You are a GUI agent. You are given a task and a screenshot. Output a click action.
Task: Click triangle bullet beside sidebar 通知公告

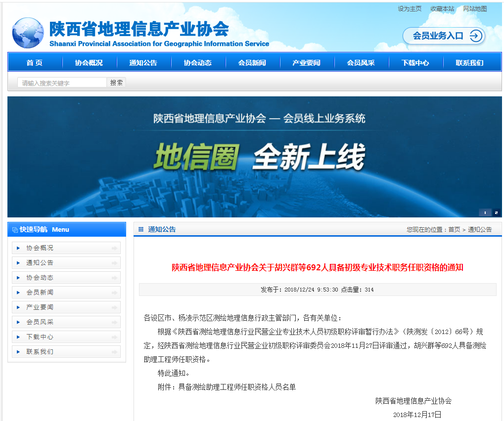coord(18,263)
